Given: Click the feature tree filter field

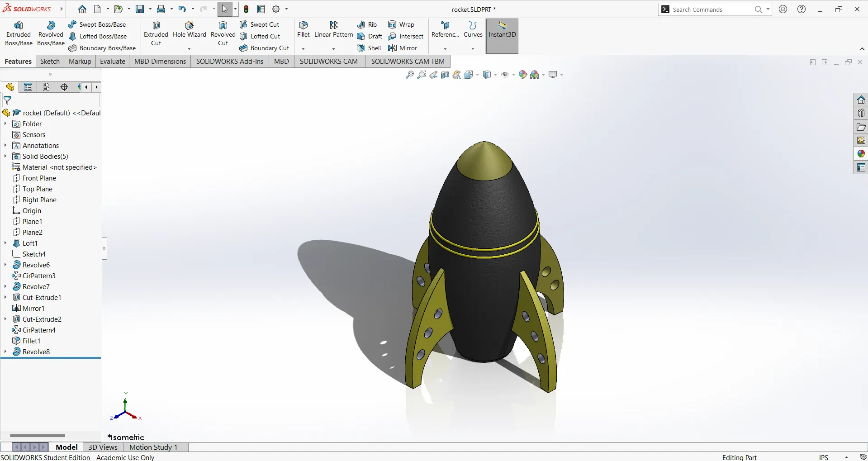Looking at the screenshot, I should tap(51, 100).
